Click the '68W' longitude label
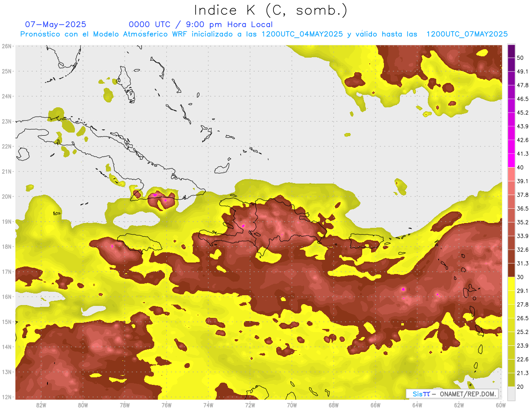The image size is (532, 411). click(x=334, y=405)
